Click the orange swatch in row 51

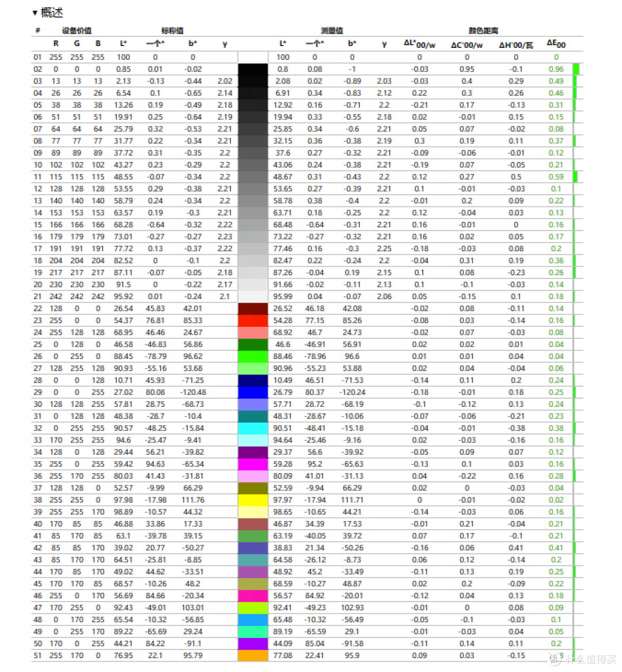pyautogui.click(x=253, y=656)
